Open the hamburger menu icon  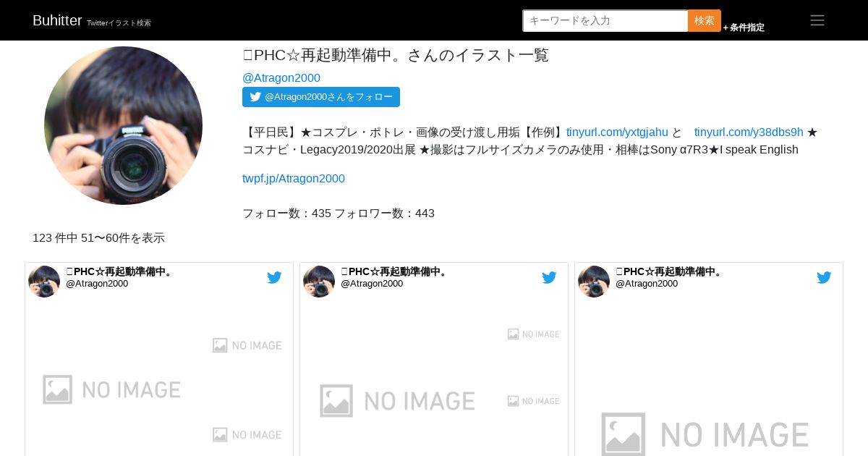coord(817,20)
